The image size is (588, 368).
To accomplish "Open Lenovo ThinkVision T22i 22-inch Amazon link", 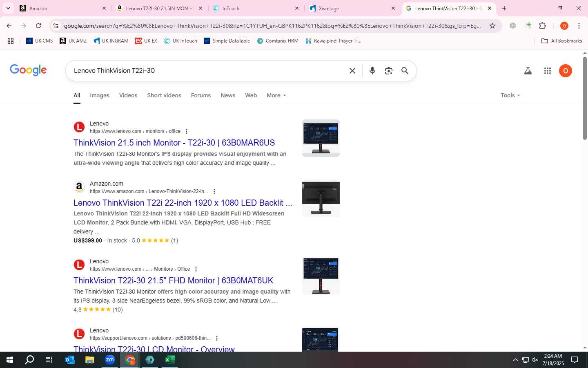I will click(183, 203).
